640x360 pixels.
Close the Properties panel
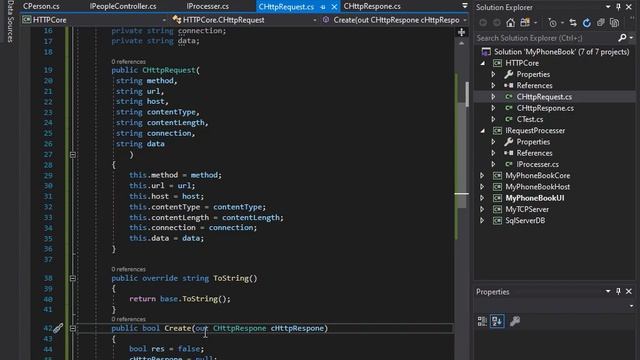629,291
